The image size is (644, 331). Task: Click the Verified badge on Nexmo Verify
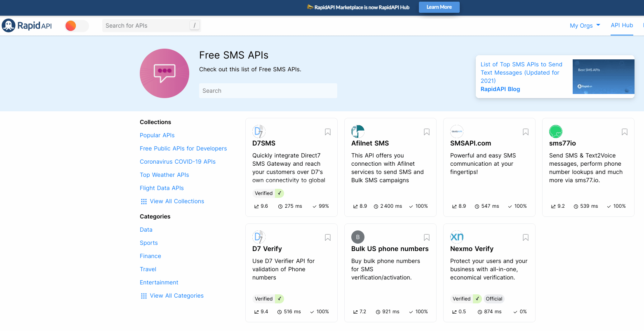466,299
